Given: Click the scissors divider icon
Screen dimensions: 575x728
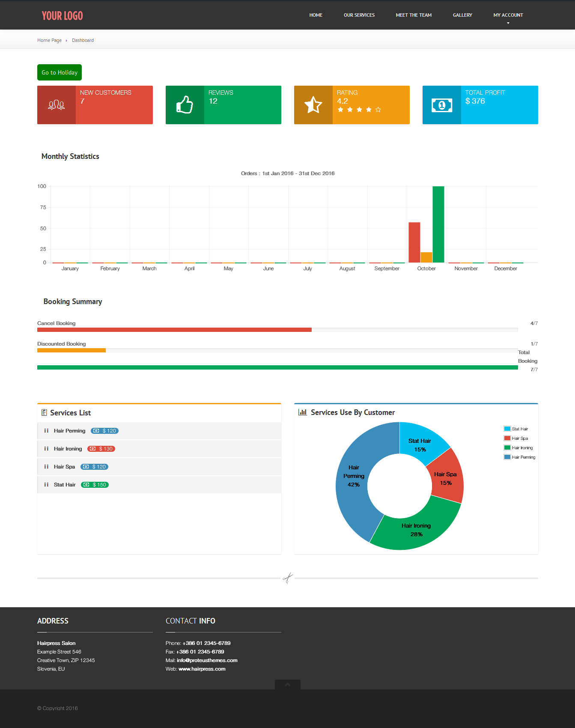Looking at the screenshot, I should pyautogui.click(x=288, y=578).
